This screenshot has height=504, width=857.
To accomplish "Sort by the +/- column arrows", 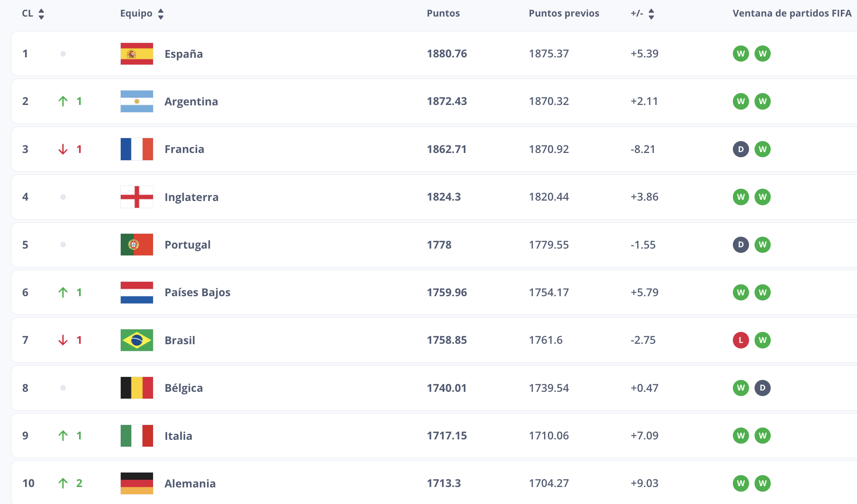I will 651,14.
